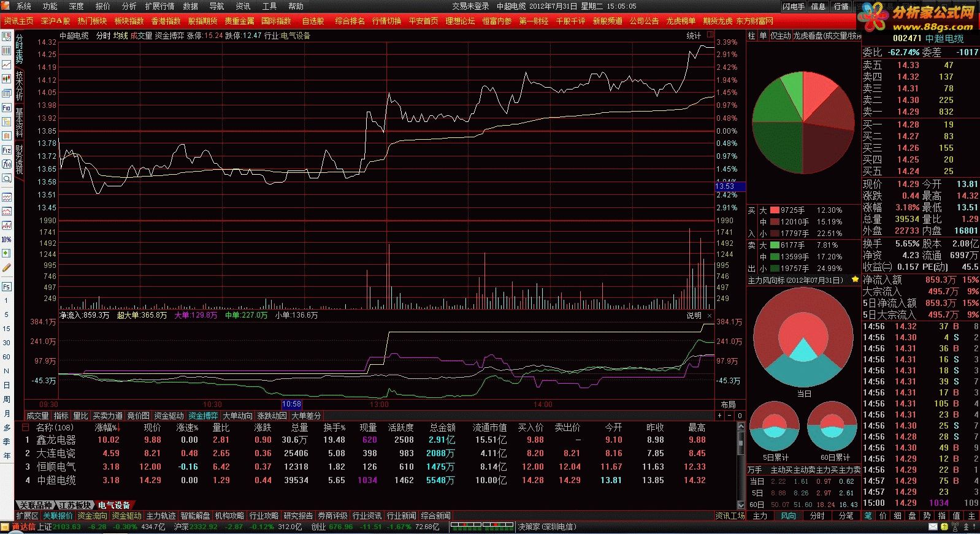Click the stacked windows sidebar icon
The image size is (980, 534).
pos(7,93)
